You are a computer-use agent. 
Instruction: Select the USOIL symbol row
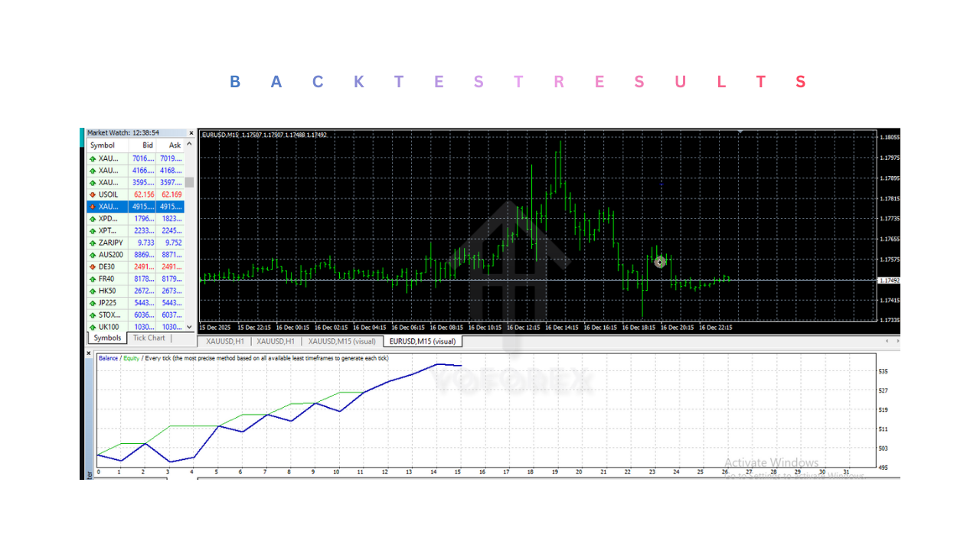(x=109, y=194)
